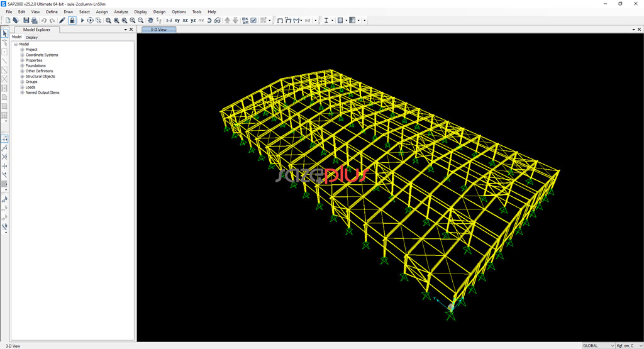
Task: Open the Model Explorer panel options arrow
Action: (x=126, y=30)
